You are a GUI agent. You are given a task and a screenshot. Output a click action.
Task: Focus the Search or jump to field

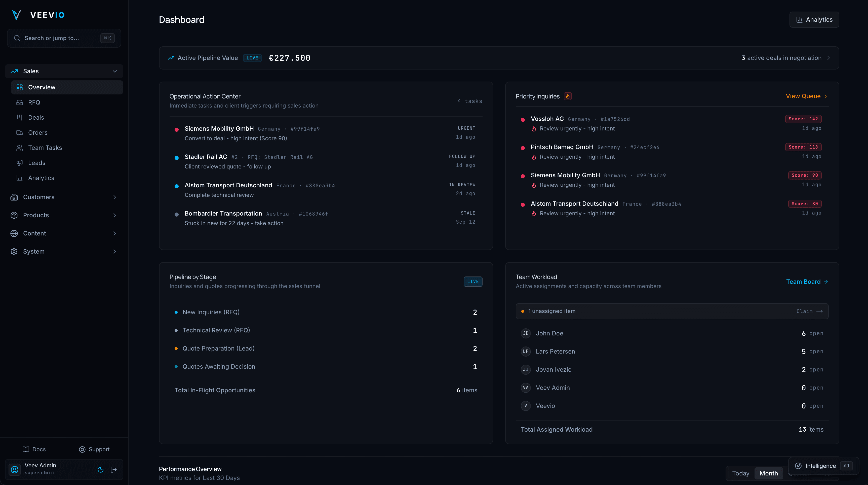(x=64, y=38)
